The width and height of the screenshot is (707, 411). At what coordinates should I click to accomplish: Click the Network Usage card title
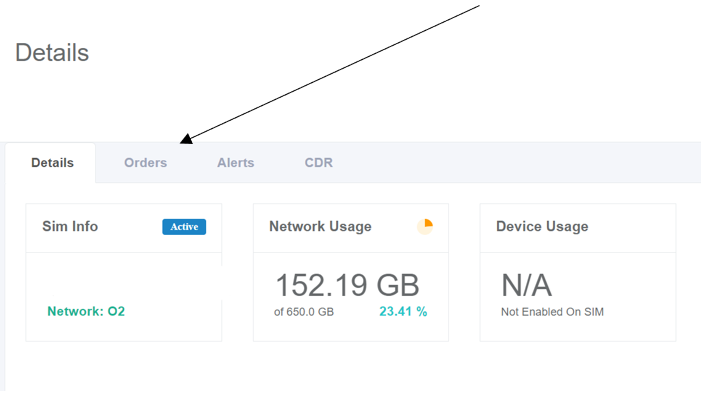(x=320, y=226)
